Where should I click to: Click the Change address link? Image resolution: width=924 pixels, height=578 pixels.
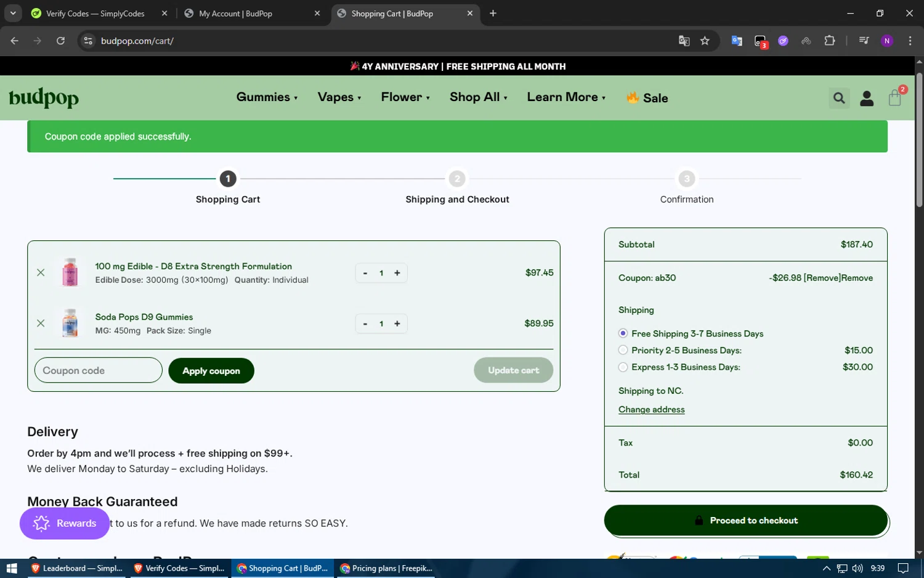point(651,409)
